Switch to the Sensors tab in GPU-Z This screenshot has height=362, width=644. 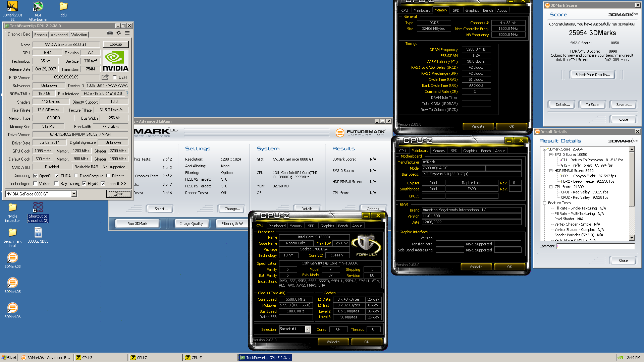point(41,35)
